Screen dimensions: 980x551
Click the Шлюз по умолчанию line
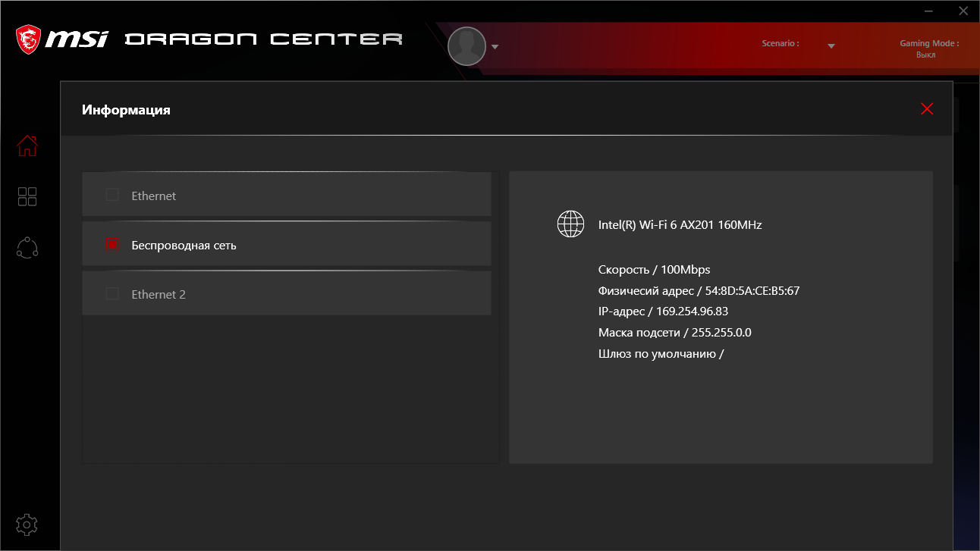(661, 354)
